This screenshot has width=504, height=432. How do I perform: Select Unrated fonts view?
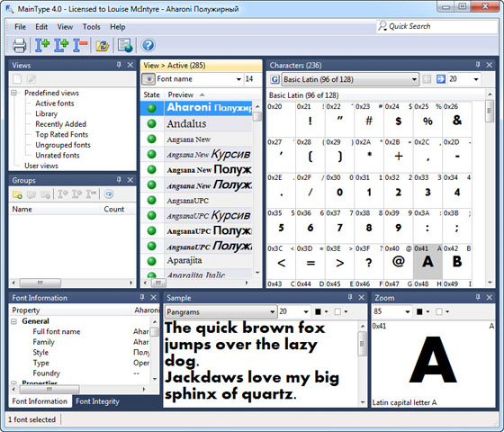pyautogui.click(x=58, y=155)
